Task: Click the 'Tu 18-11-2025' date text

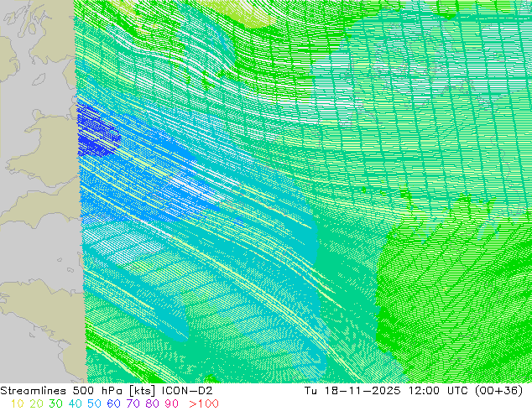Action: point(352,391)
